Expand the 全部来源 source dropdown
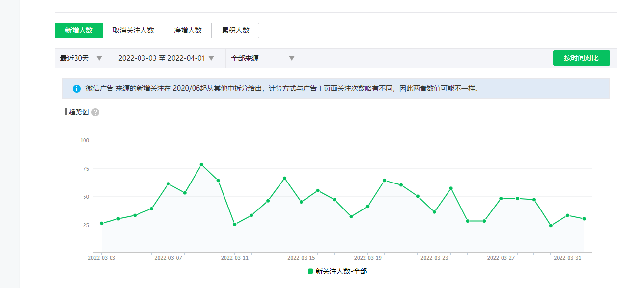The width and height of the screenshot is (644, 288). point(263,58)
